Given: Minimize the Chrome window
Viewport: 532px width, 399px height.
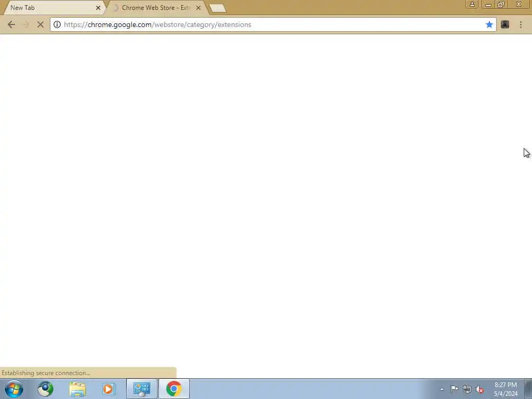Looking at the screenshot, I should tap(488, 4).
